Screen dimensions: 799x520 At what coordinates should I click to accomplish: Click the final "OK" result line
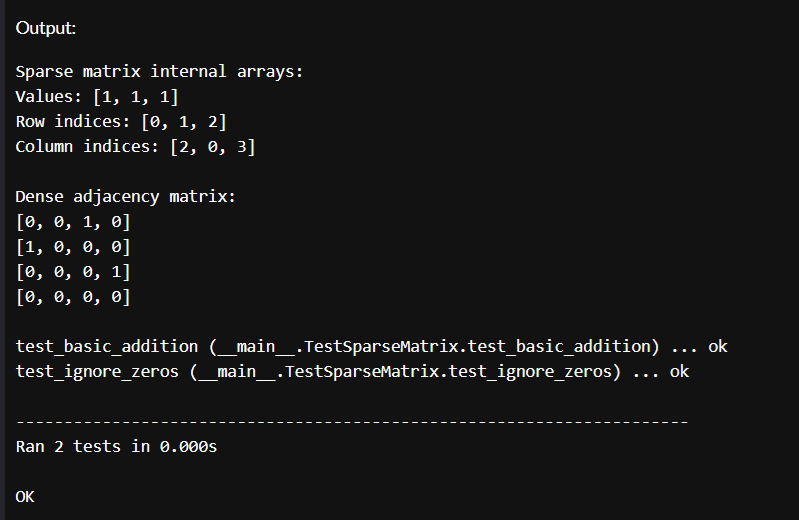pos(26,496)
